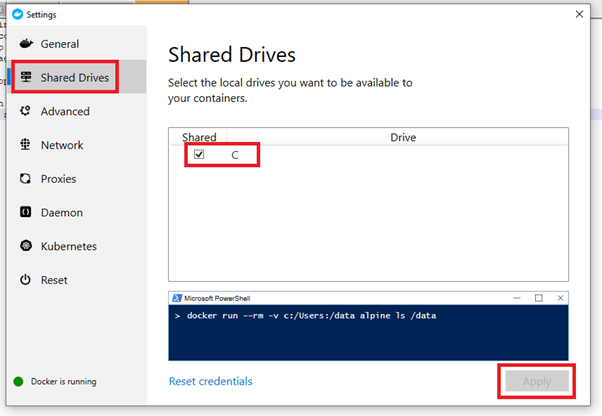
Task: Click the X on the PowerShell preview window
Action: 560,298
